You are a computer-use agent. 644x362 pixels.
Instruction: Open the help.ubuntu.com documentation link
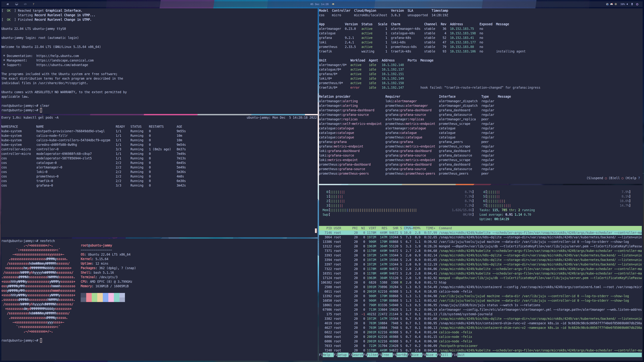(58, 56)
